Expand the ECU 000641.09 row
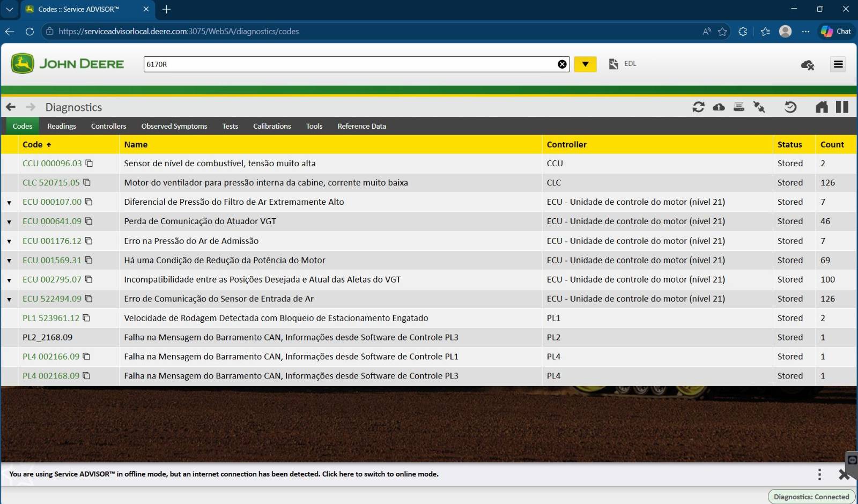 click(9, 222)
